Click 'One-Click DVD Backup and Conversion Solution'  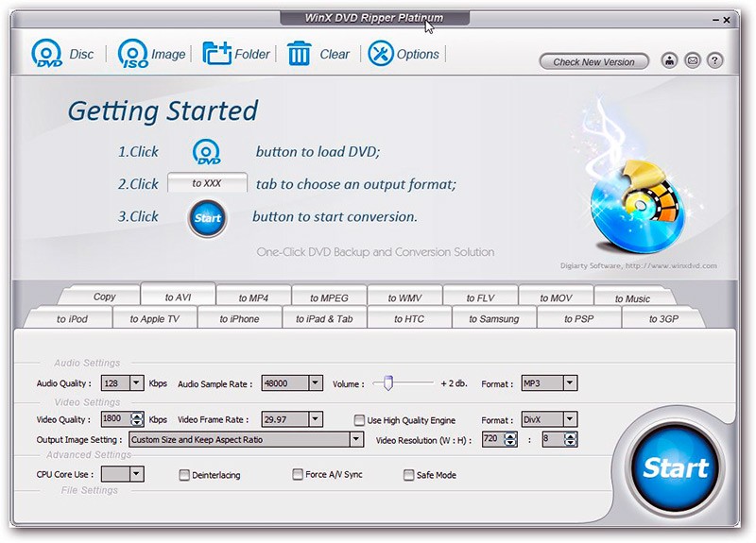point(375,252)
